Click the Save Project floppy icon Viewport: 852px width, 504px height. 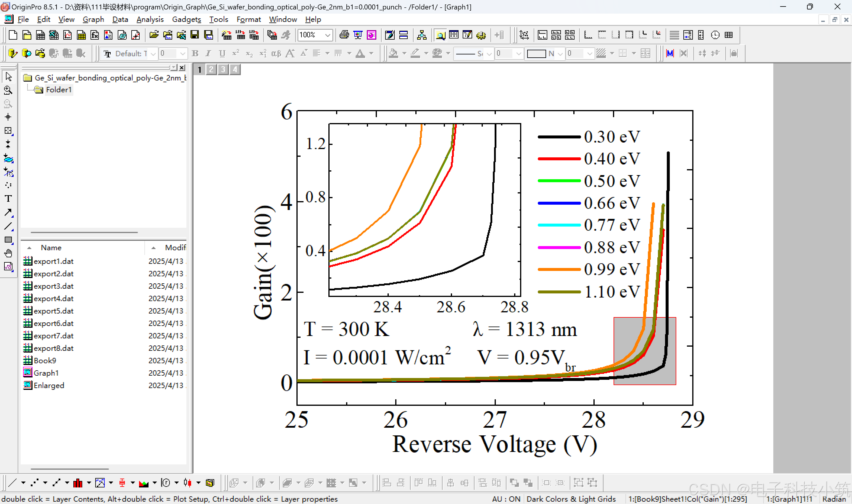point(195,35)
